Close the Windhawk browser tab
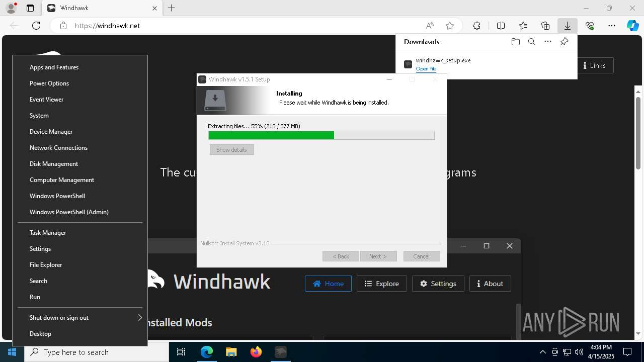Viewport: 644px width, 362px height. tap(154, 8)
